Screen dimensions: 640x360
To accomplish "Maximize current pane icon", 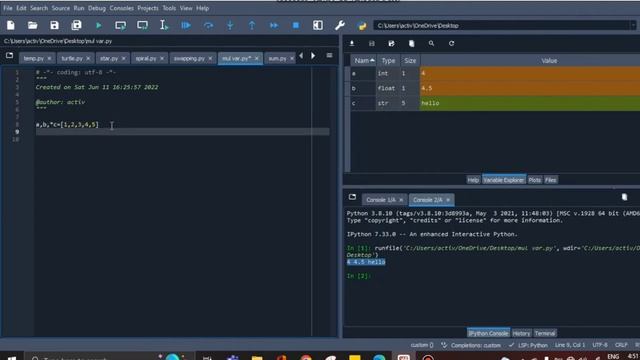I will pyautogui.click(x=318, y=25).
